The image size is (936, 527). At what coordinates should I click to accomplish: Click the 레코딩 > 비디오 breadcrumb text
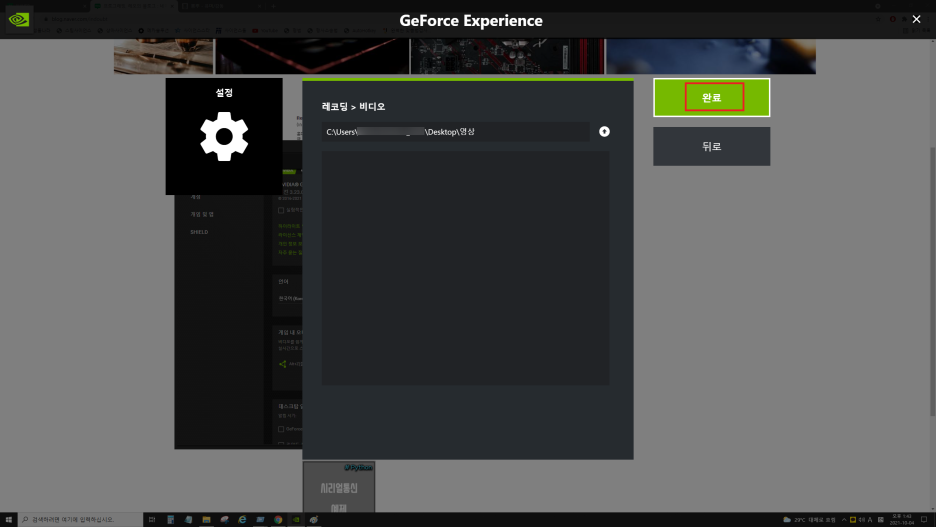353,106
